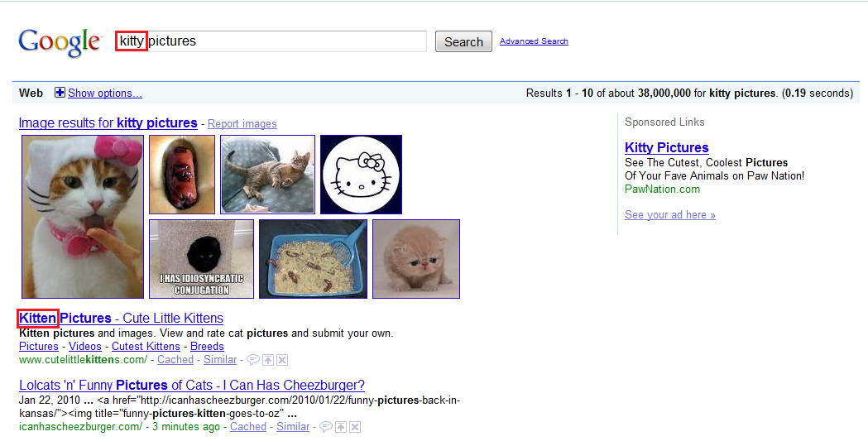Open Cached version of icanhascheezburger result
The width and height of the screenshot is (868, 446).
pos(248,427)
